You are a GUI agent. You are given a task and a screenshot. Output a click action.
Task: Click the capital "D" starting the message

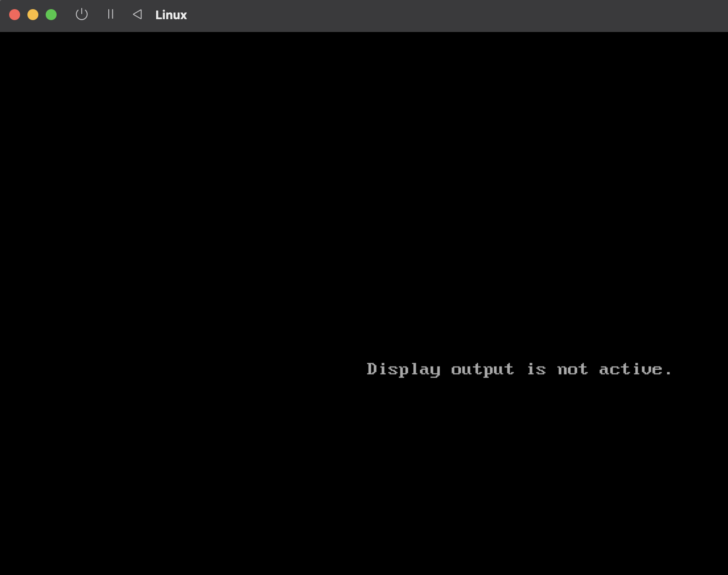(x=372, y=368)
